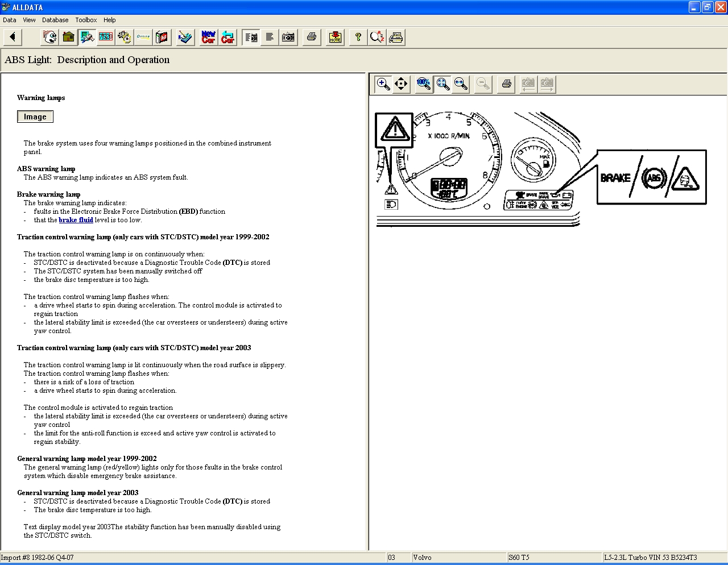Click the BRAKE/ABS callout in diagram
The width and height of the screenshot is (728, 565).
click(652, 177)
